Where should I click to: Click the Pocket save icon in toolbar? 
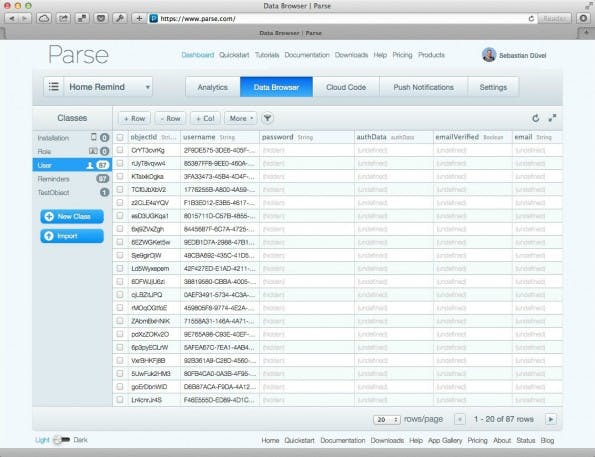(101, 18)
